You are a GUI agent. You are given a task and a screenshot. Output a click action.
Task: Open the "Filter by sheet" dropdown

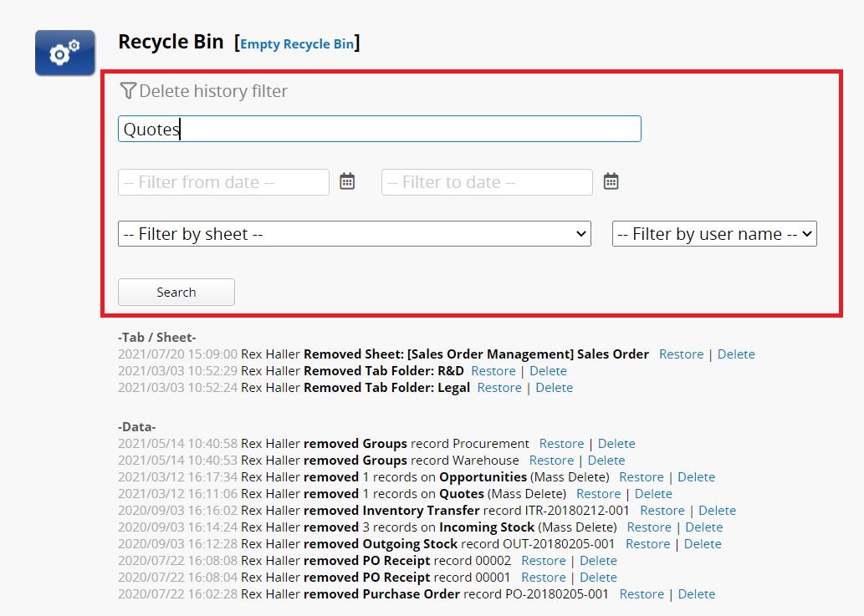[353, 233]
